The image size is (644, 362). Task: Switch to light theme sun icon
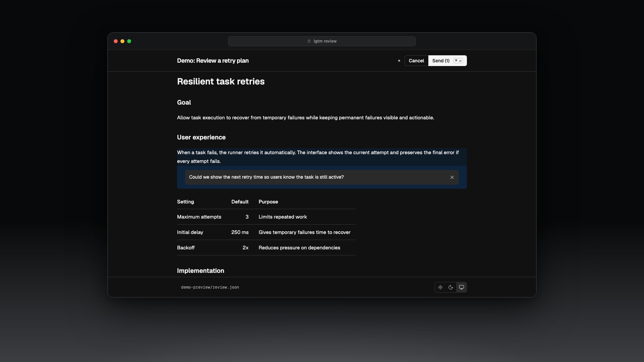(x=440, y=287)
